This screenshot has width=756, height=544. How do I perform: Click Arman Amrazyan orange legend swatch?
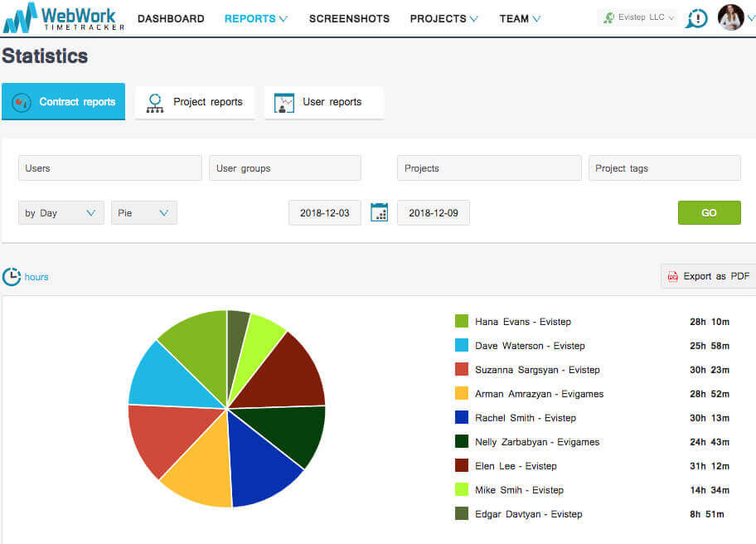tap(462, 394)
